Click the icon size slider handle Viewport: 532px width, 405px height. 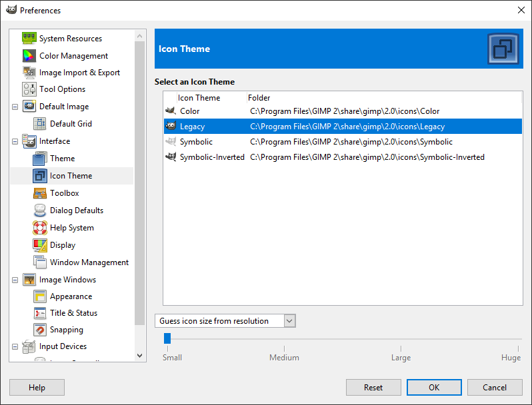[x=167, y=338]
